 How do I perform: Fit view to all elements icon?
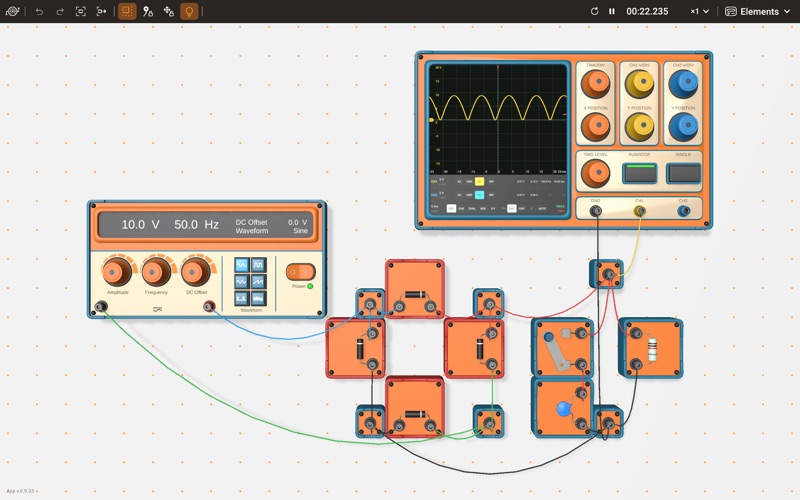[81, 11]
